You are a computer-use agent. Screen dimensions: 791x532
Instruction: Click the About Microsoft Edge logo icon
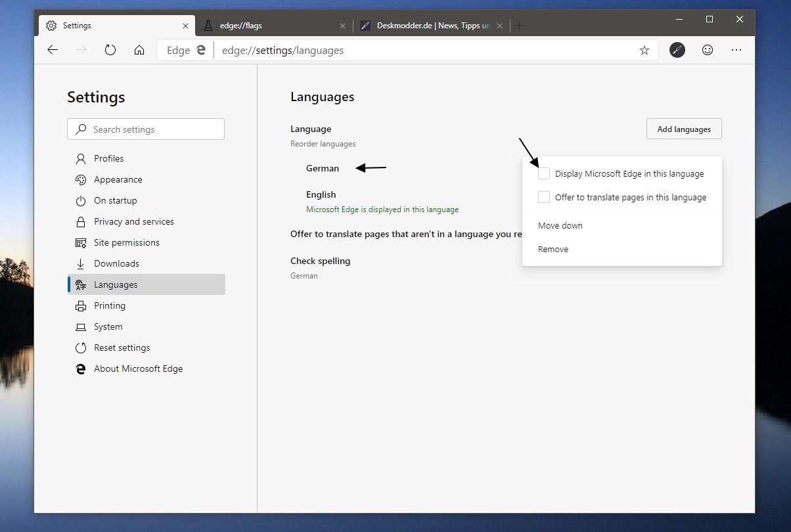tap(81, 368)
